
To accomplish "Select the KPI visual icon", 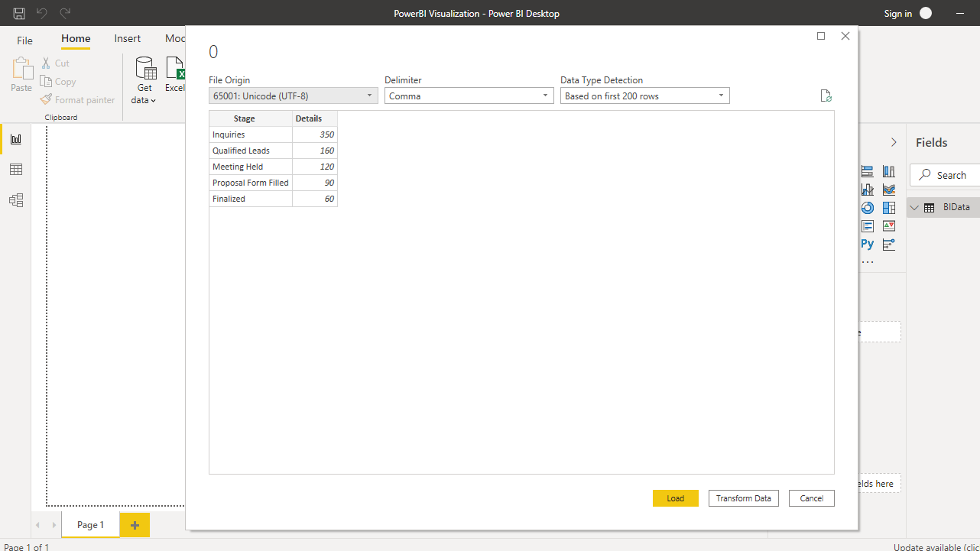I will [x=888, y=226].
